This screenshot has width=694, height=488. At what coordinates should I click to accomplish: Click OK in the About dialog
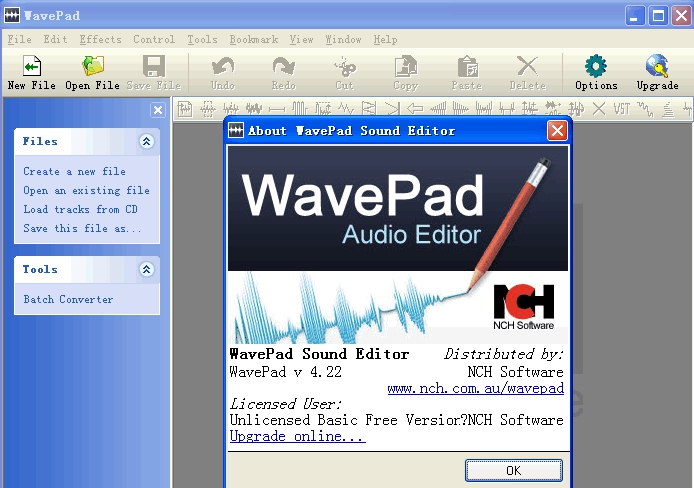pyautogui.click(x=513, y=470)
